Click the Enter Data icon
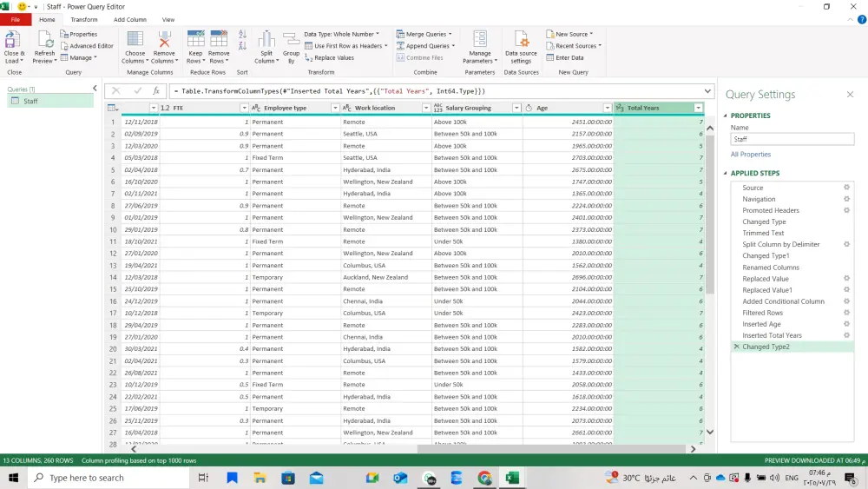The width and height of the screenshot is (868, 489). [x=550, y=57]
